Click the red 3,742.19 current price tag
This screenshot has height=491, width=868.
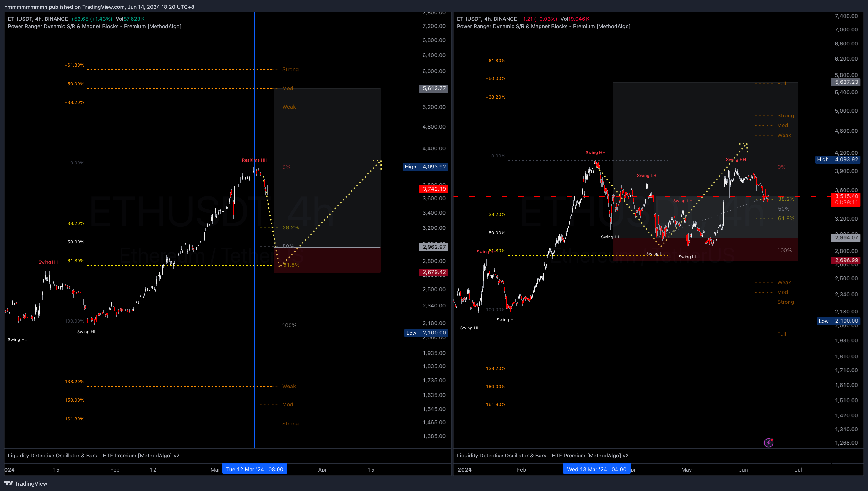tap(434, 189)
